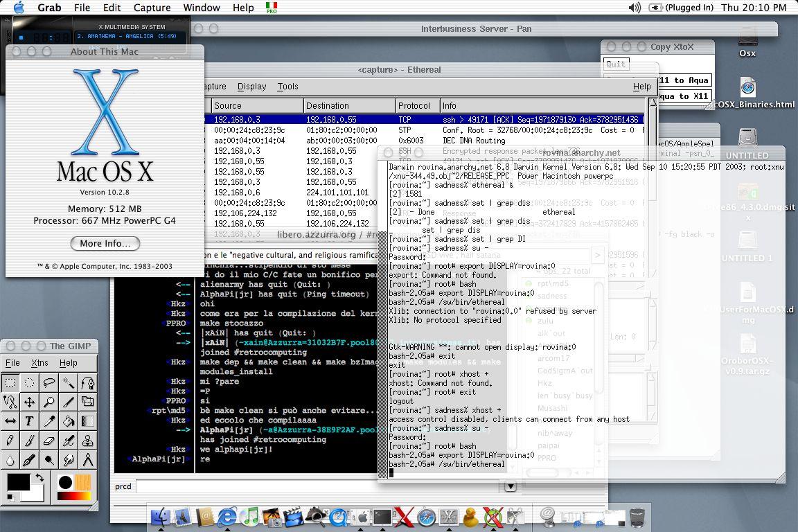Select GIMP's Bezier paths tool
798x532 pixels.
pyautogui.click(x=87, y=383)
